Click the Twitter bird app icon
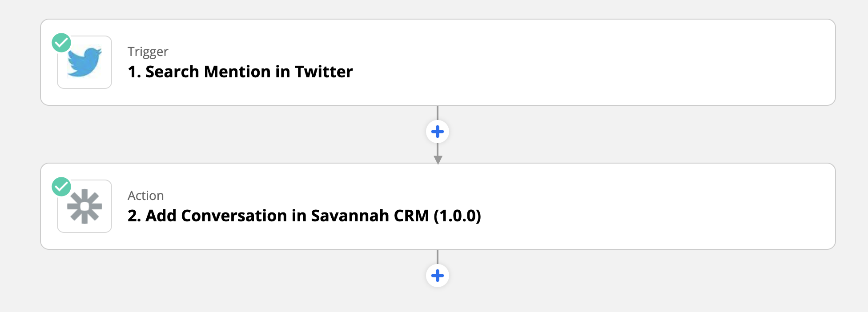Screen dimensions: 868x312 (84, 62)
